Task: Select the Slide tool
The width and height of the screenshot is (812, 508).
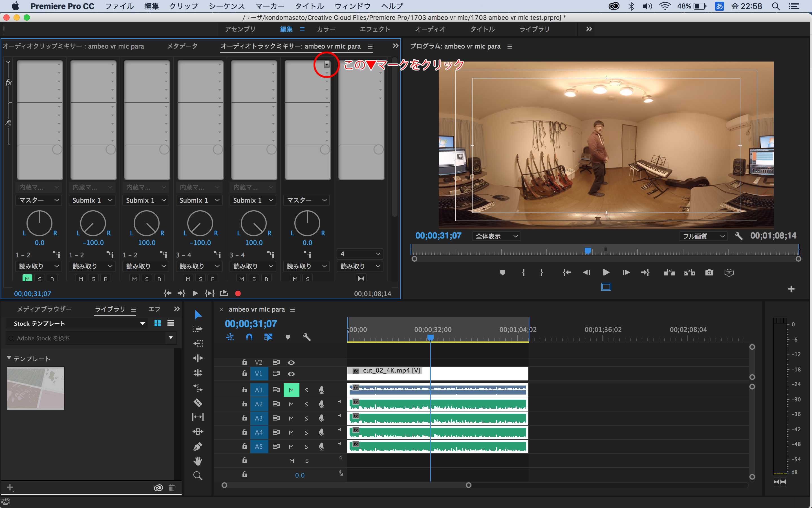Action: 198,432
